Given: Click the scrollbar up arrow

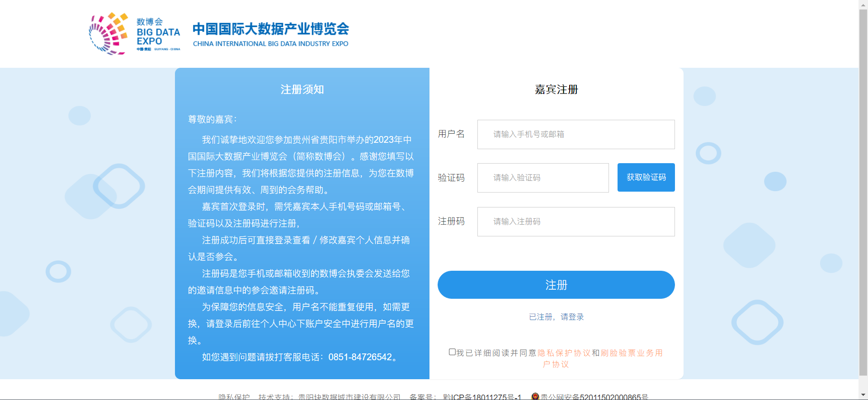Looking at the screenshot, I should pyautogui.click(x=863, y=4).
